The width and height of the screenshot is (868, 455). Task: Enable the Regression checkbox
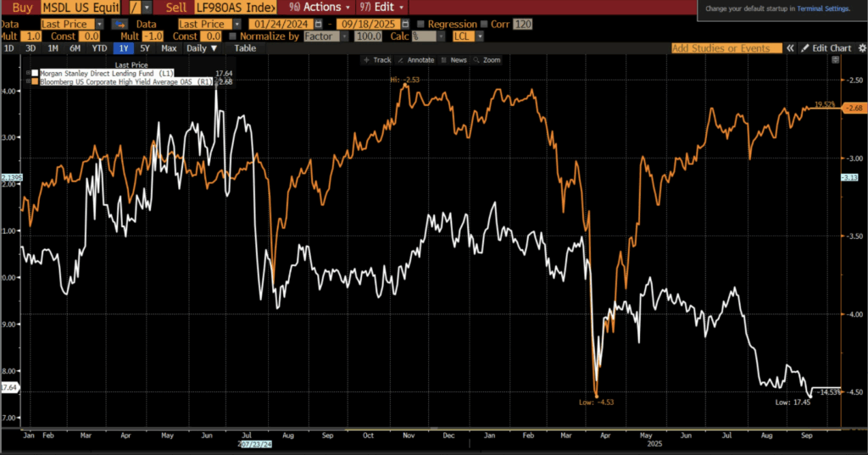click(x=422, y=25)
